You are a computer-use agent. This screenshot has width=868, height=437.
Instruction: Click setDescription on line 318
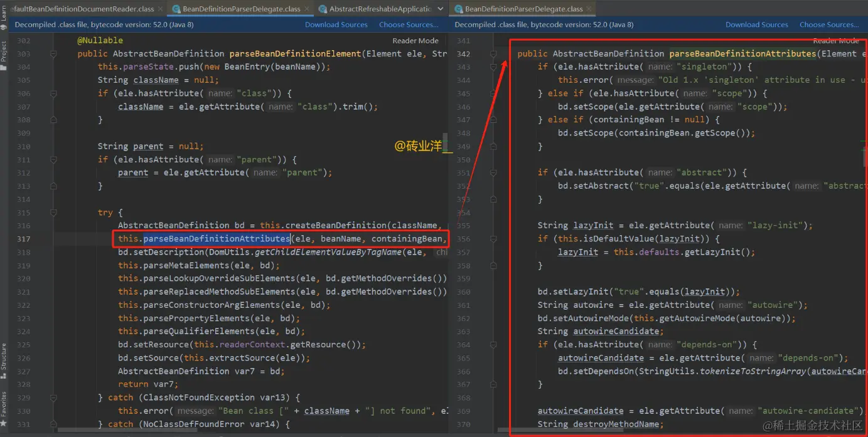pos(169,252)
